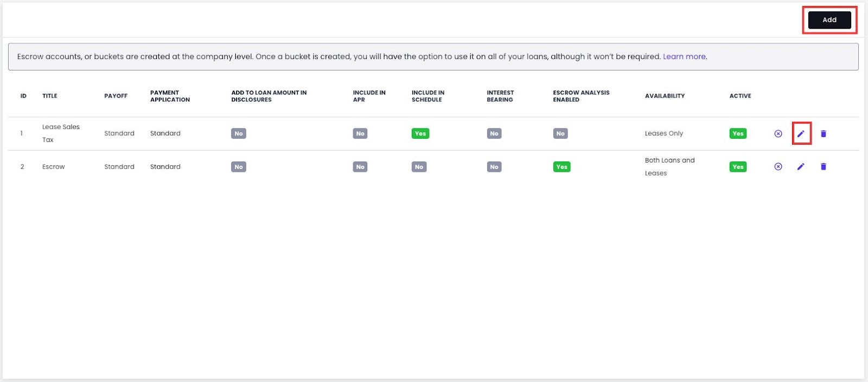The height and width of the screenshot is (382, 868).
Task: Click Interest Bearing No badge for Lease Sales Tax
Action: click(x=494, y=133)
